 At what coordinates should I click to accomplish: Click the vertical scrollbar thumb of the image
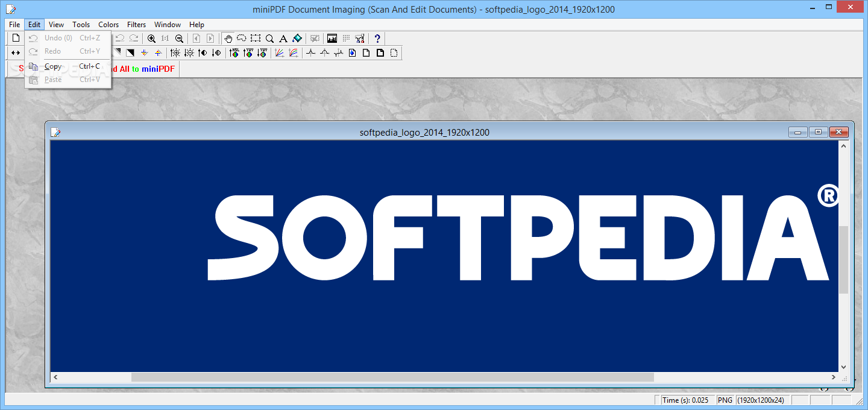(844, 260)
